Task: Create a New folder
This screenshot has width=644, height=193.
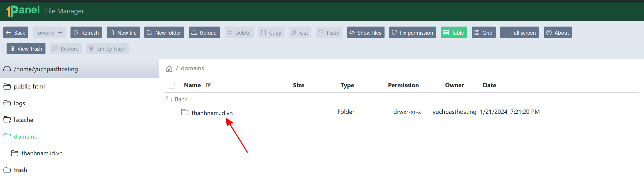Action: click(x=164, y=33)
